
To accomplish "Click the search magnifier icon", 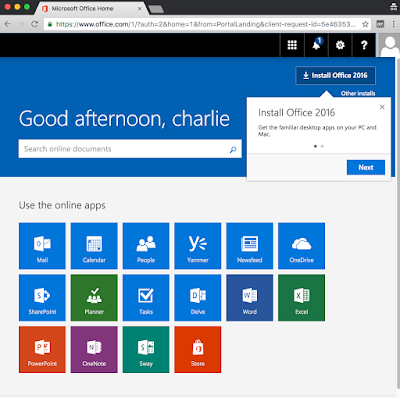I will [233, 149].
